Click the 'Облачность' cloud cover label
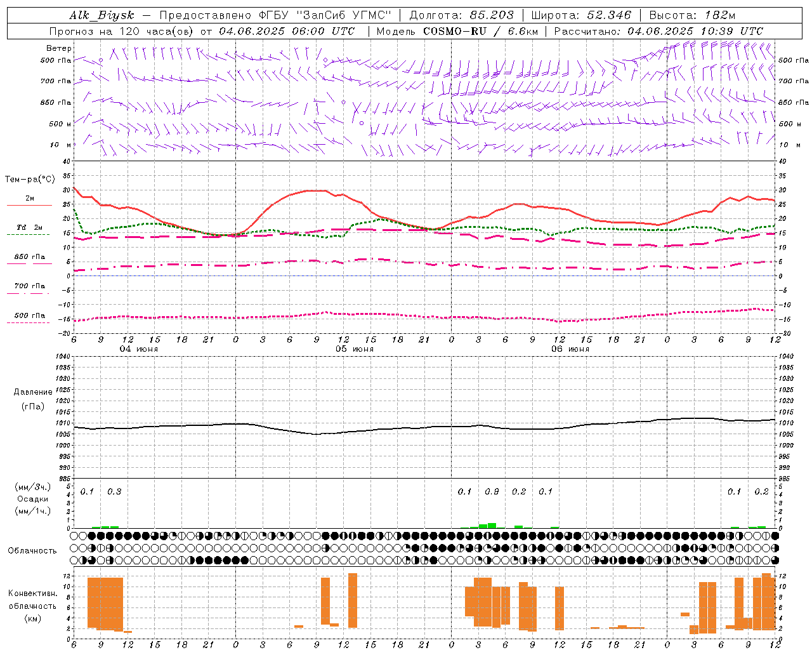This screenshot has height=650, width=812. 32,551
